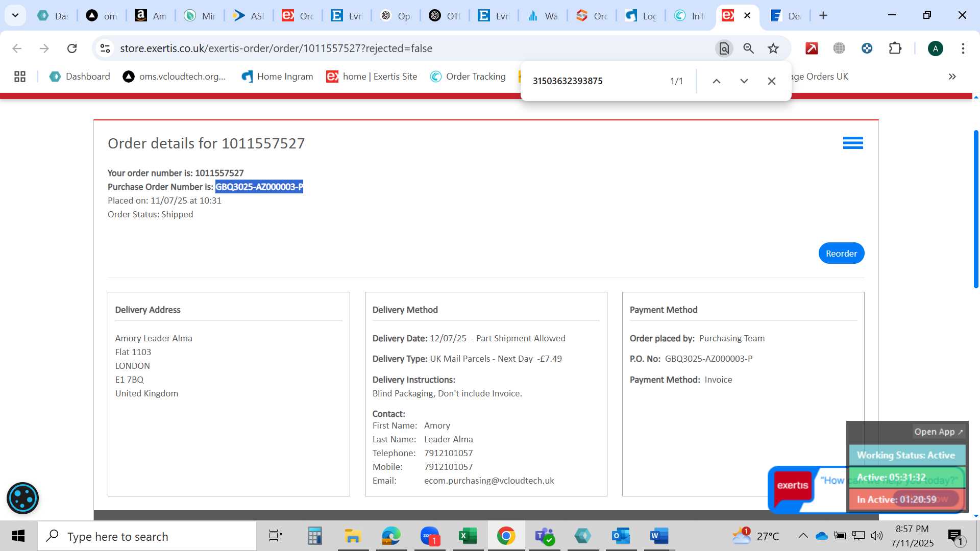Click the round floating assistant icon
This screenshot has width=980, height=551.
click(x=22, y=498)
